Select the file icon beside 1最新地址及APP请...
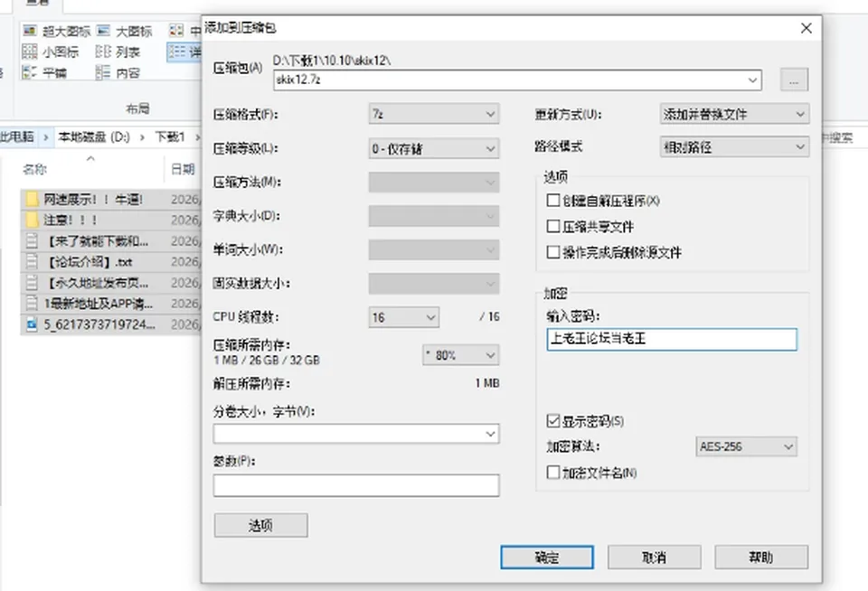Image resolution: width=868 pixels, height=591 pixels. coord(33,304)
